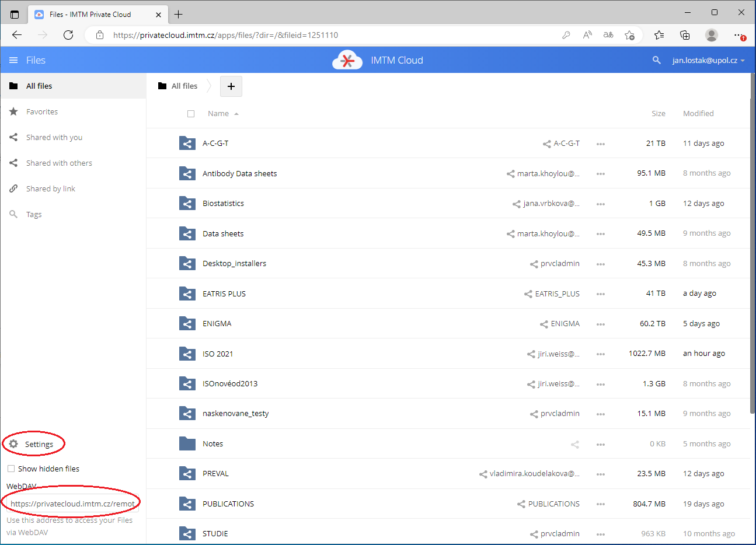This screenshot has width=756, height=545.
Task: Select Shared with you in sidebar
Action: (54, 138)
